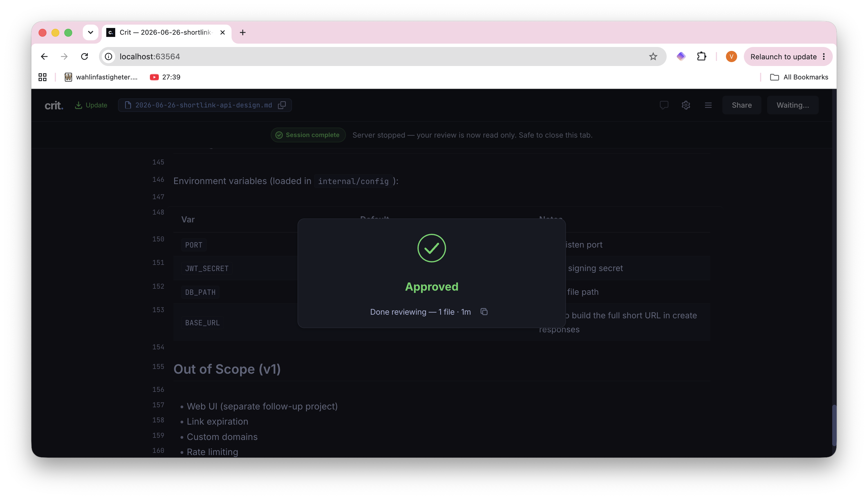The image size is (868, 499).
Task: Open the purple diamond extension
Action: (x=681, y=57)
